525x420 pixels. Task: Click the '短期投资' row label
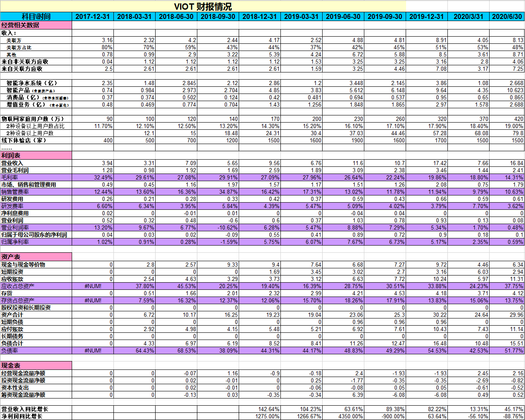[x=12, y=272]
